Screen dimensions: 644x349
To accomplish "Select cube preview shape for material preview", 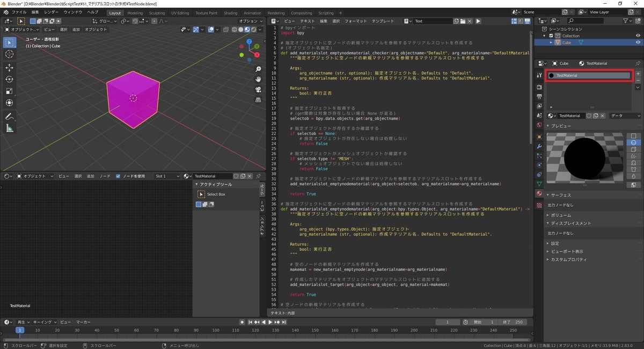I will point(633,149).
